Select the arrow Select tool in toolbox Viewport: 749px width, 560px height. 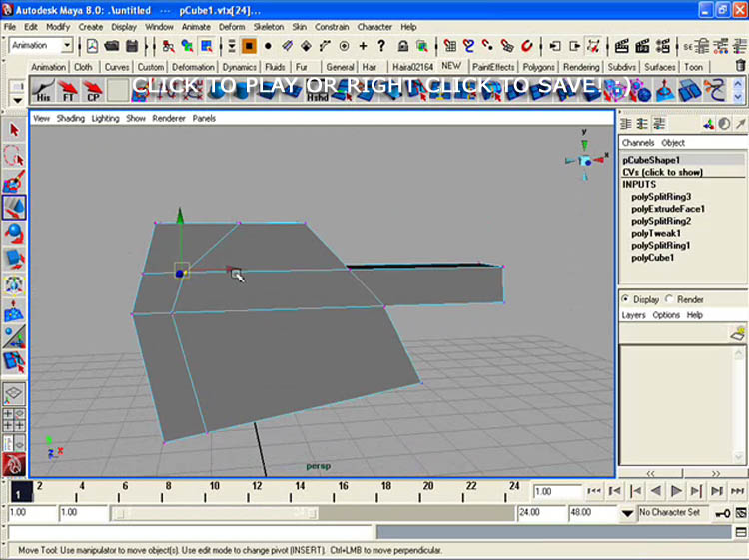tap(14, 130)
